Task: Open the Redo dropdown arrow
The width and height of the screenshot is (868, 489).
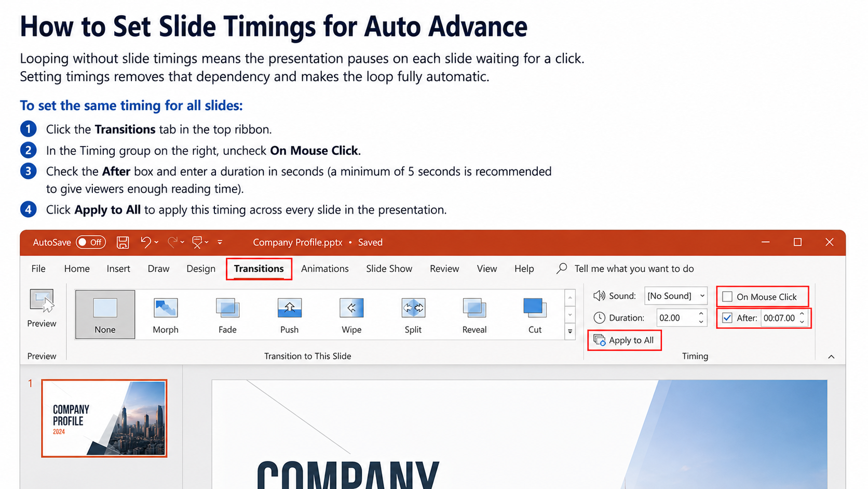Action: click(182, 242)
